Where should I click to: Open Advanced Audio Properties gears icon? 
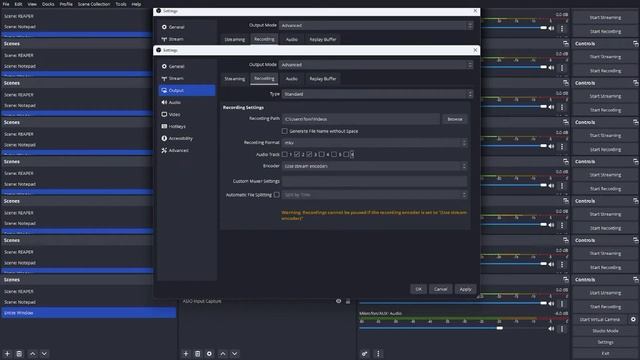click(364, 353)
